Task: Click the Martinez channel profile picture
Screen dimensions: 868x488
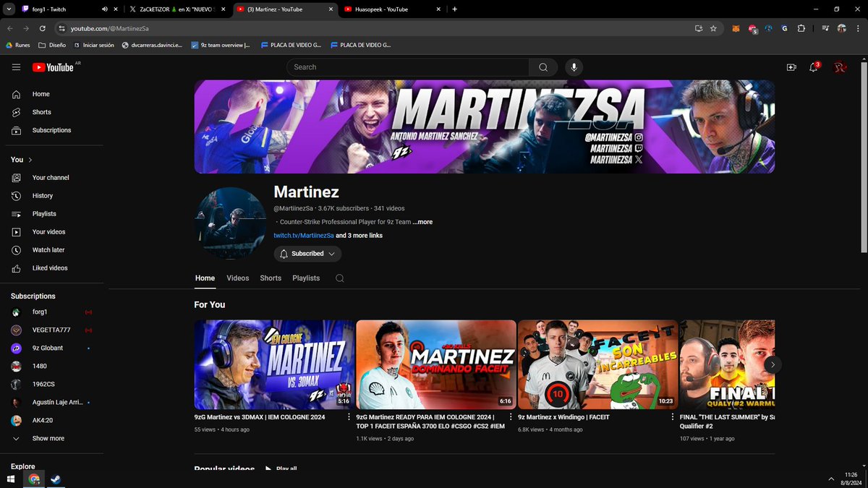Action: point(230,223)
